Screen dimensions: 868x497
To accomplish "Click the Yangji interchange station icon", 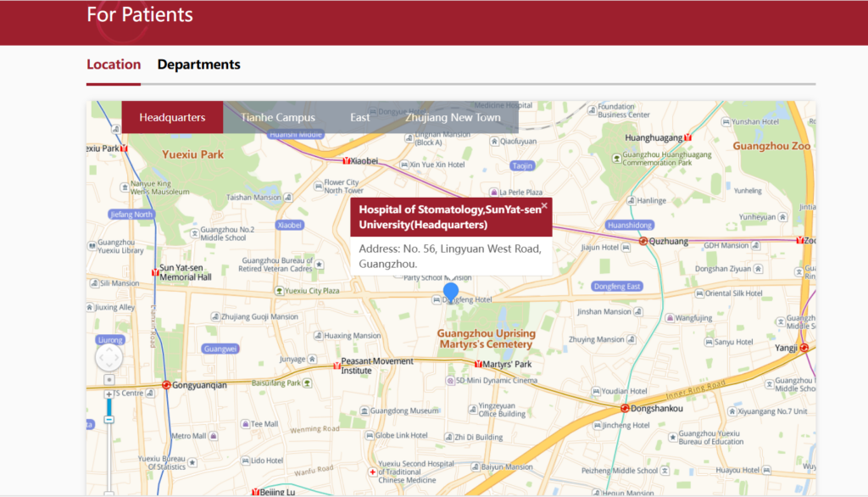I will tap(804, 348).
